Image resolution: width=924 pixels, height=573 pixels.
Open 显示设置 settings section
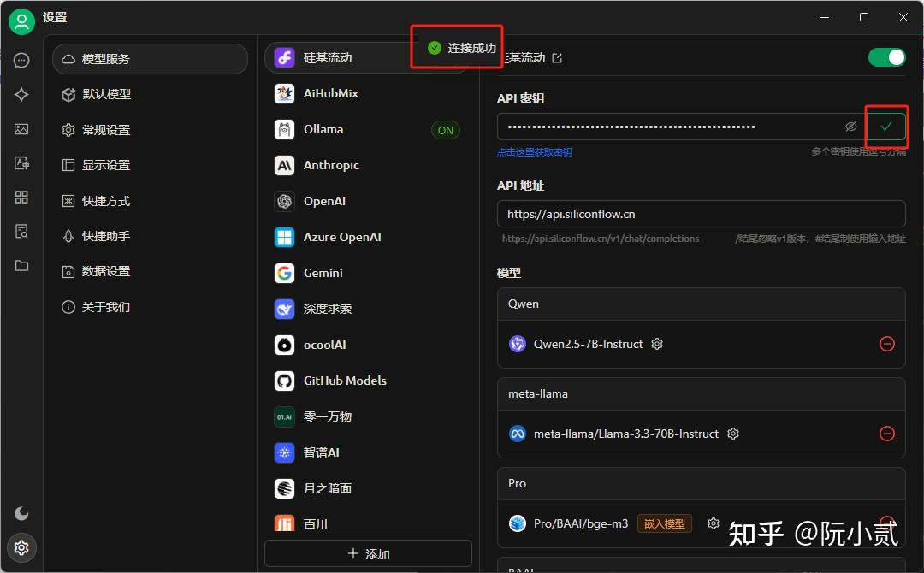(151, 165)
